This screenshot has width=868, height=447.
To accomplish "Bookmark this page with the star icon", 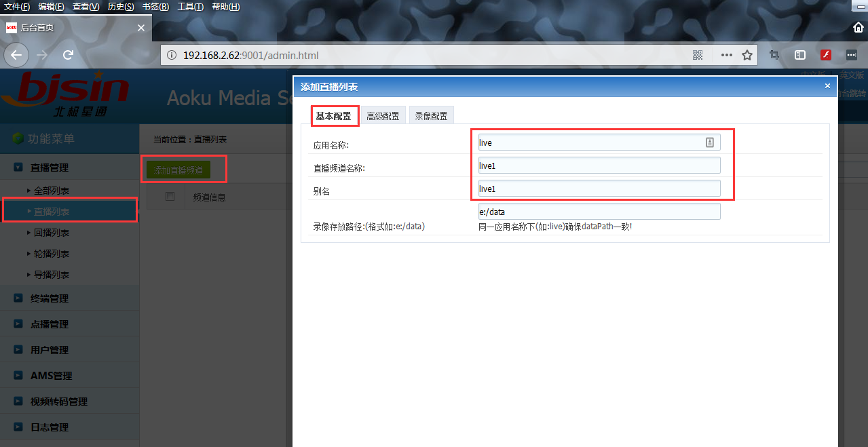I will click(747, 55).
